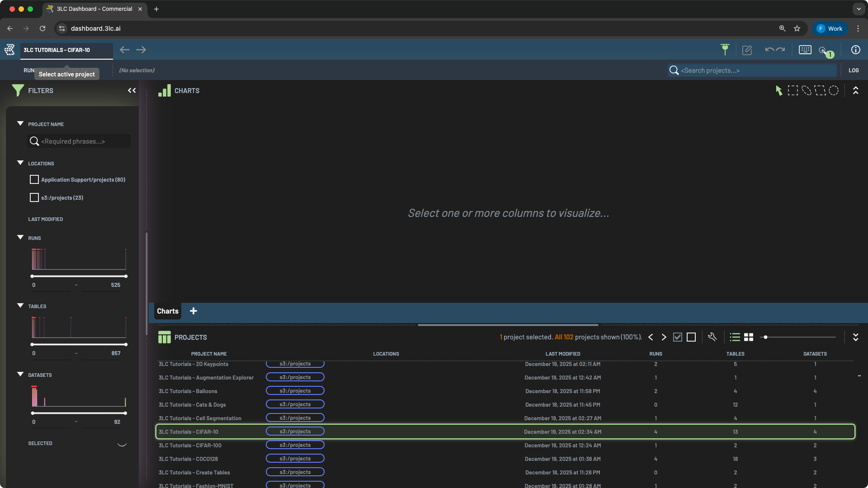Image resolution: width=868 pixels, height=488 pixels.
Task: Check Application Support/projects location filter
Action: click(34, 179)
